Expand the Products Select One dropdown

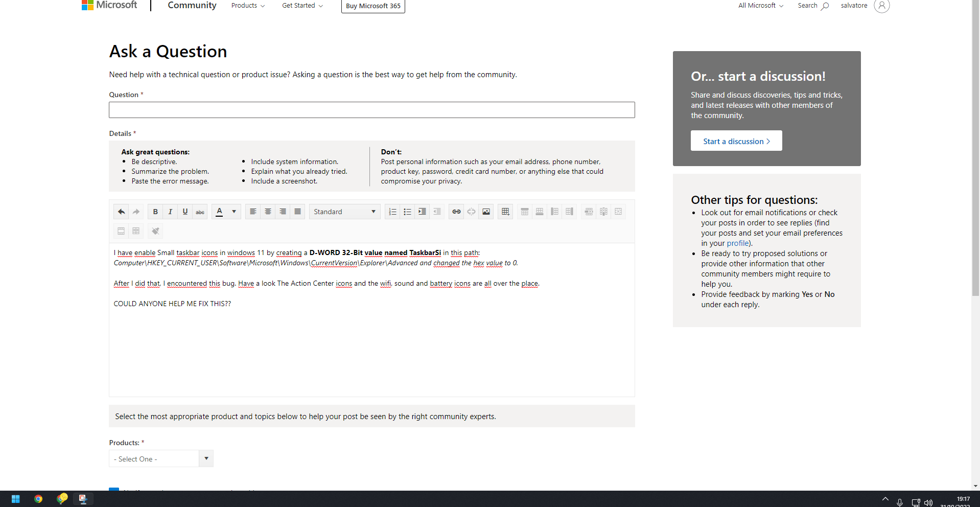click(x=161, y=458)
